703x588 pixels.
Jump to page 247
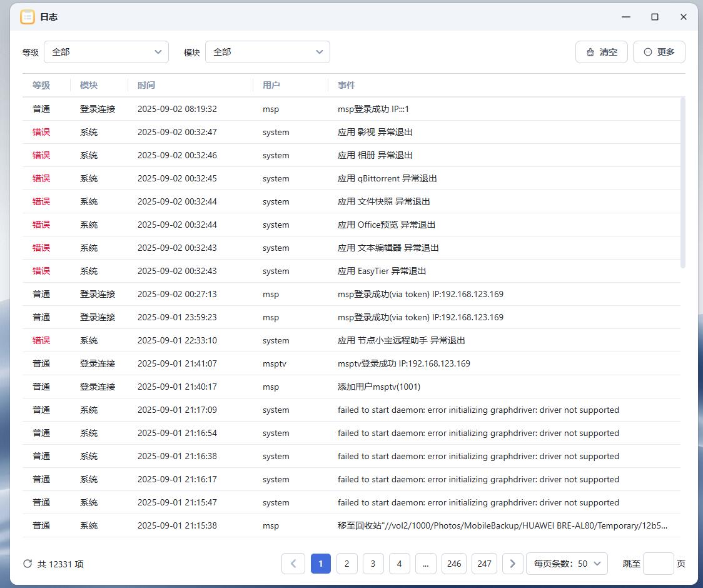tap(485, 564)
